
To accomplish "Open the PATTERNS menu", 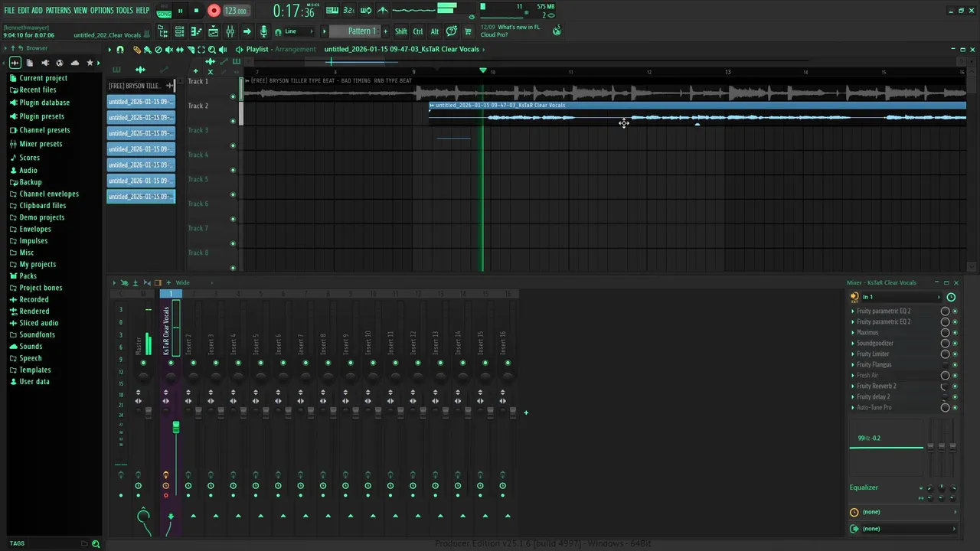I will (58, 10).
